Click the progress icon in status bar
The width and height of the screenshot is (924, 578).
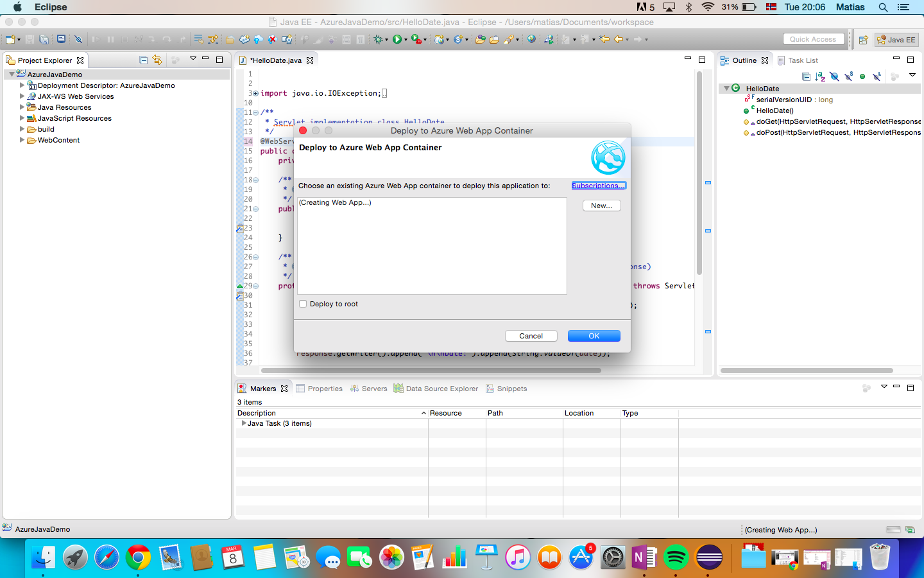(910, 530)
